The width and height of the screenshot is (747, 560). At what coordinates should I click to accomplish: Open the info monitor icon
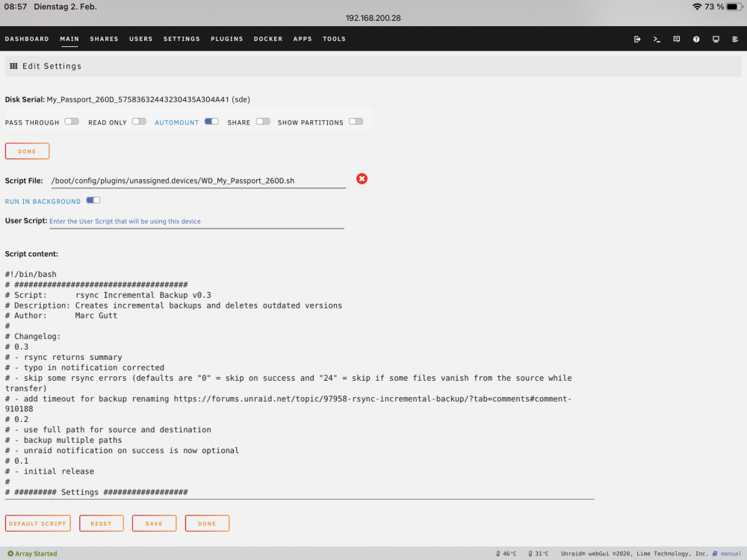(x=716, y=39)
